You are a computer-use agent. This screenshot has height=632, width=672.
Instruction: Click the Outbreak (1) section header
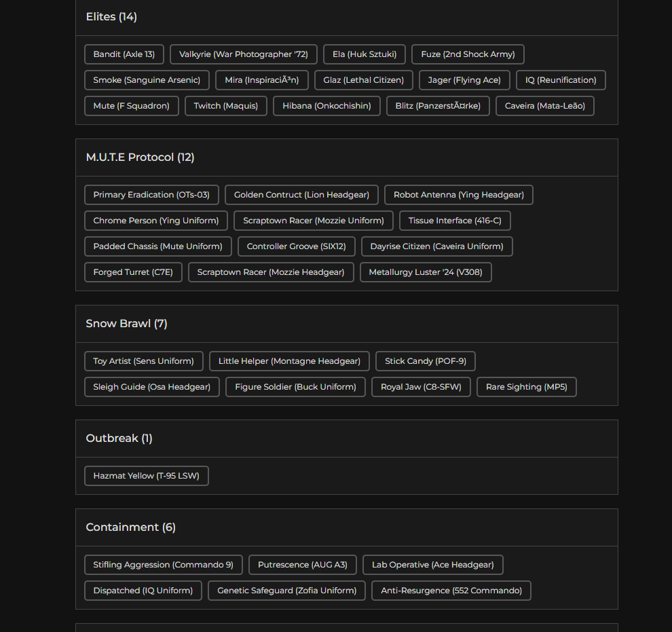pyautogui.click(x=119, y=439)
